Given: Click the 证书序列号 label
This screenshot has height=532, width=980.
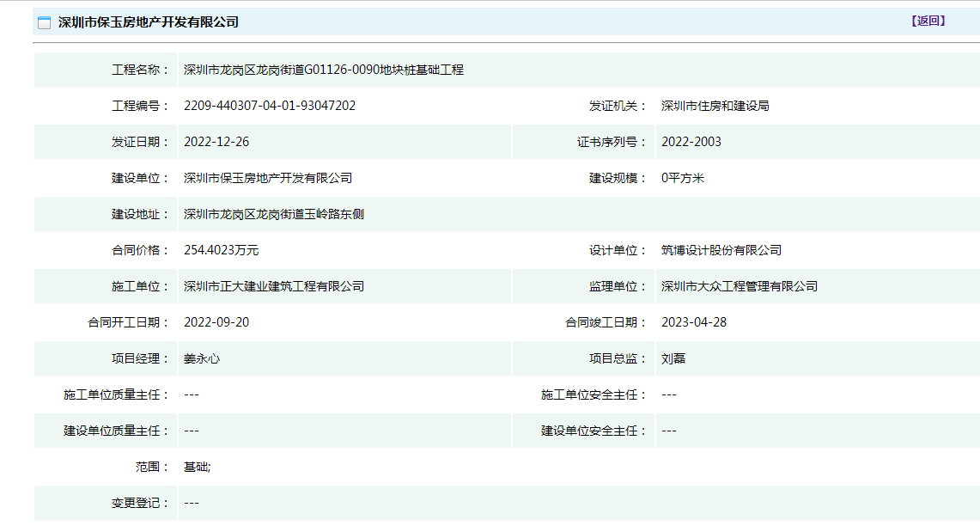Looking at the screenshot, I should click(x=612, y=142).
